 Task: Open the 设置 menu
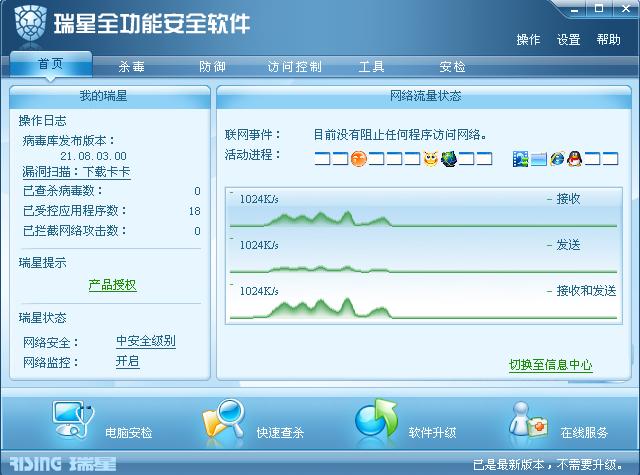[x=568, y=40]
